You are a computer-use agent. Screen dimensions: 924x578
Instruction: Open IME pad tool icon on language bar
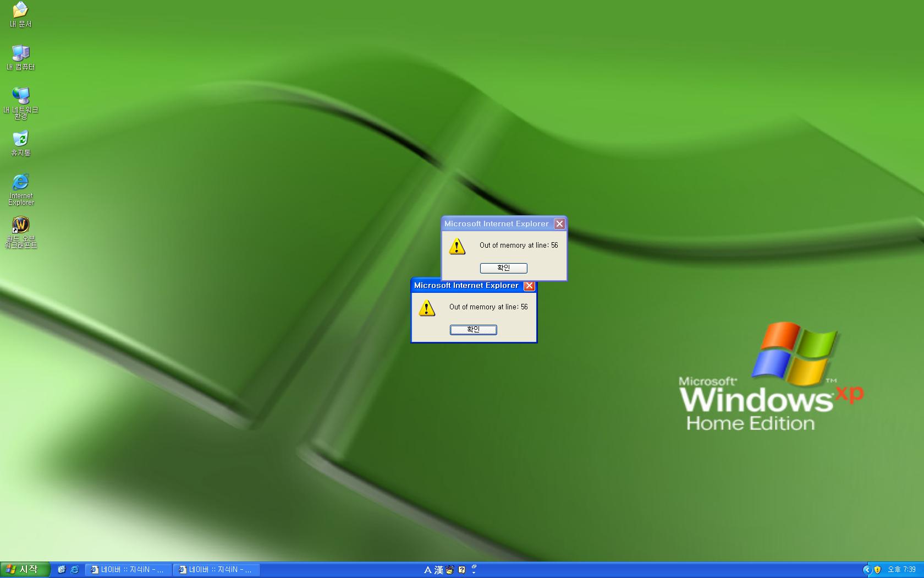[450, 570]
